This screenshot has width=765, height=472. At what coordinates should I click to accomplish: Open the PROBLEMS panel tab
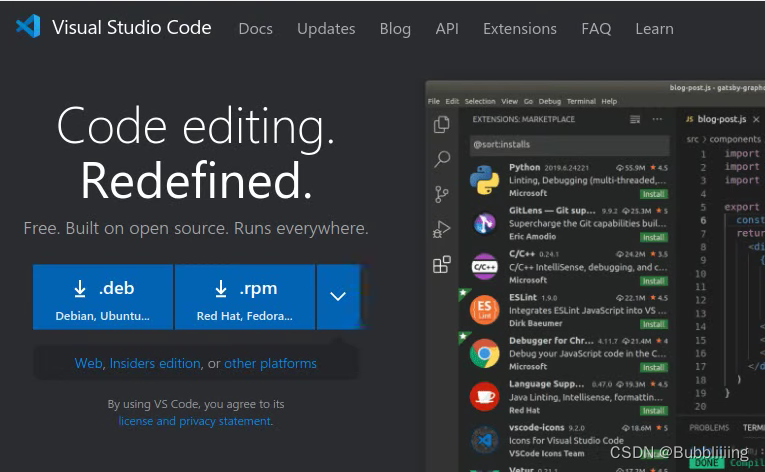pyautogui.click(x=709, y=428)
